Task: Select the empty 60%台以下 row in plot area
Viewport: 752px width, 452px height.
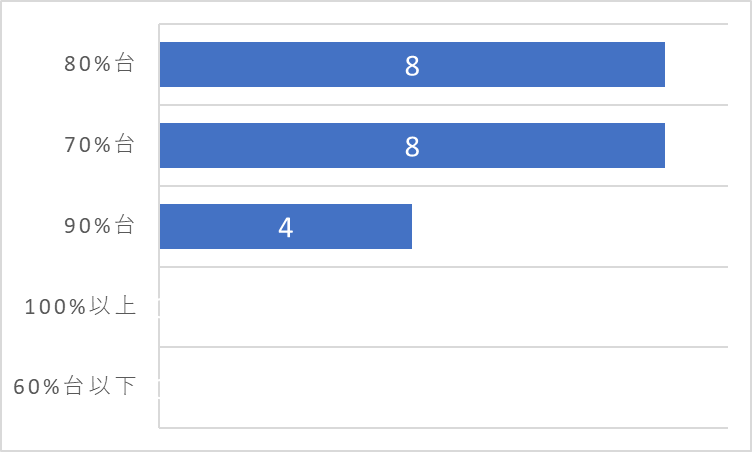Action: click(444, 387)
